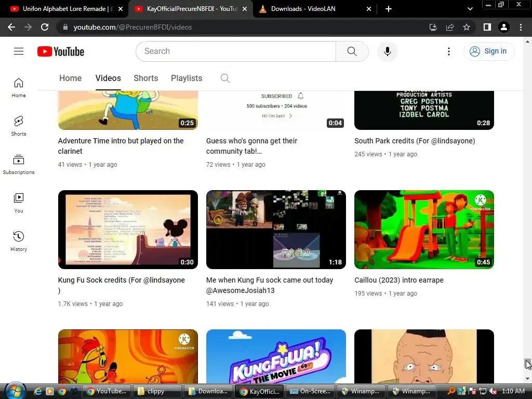Click the page scrollbar down arrow

click(527, 379)
